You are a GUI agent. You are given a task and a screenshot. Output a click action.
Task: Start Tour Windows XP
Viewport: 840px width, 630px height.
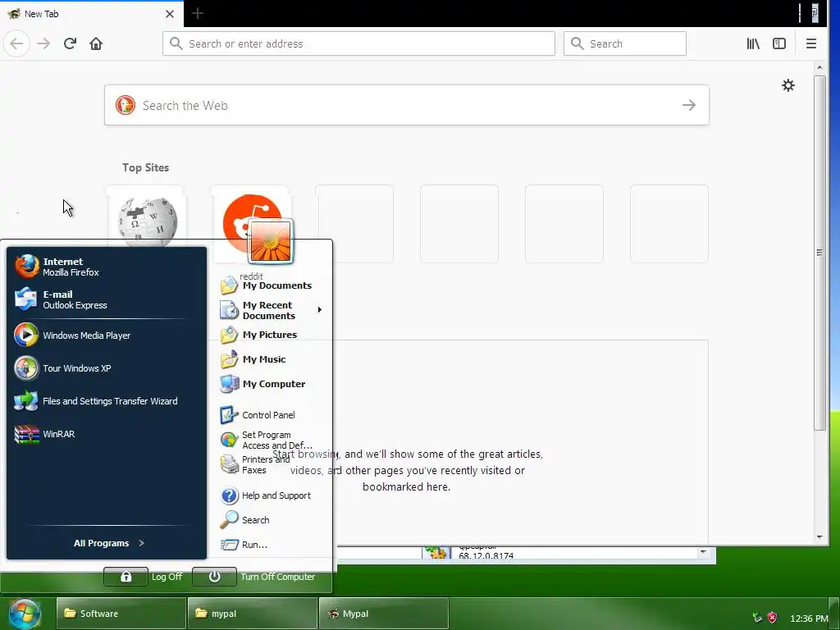coord(106,368)
